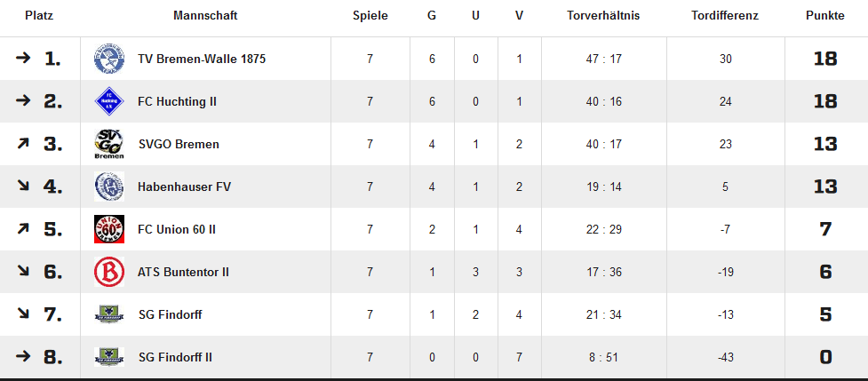Click the Torverhältnis column header
This screenshot has height=381, width=868.
pos(603,16)
